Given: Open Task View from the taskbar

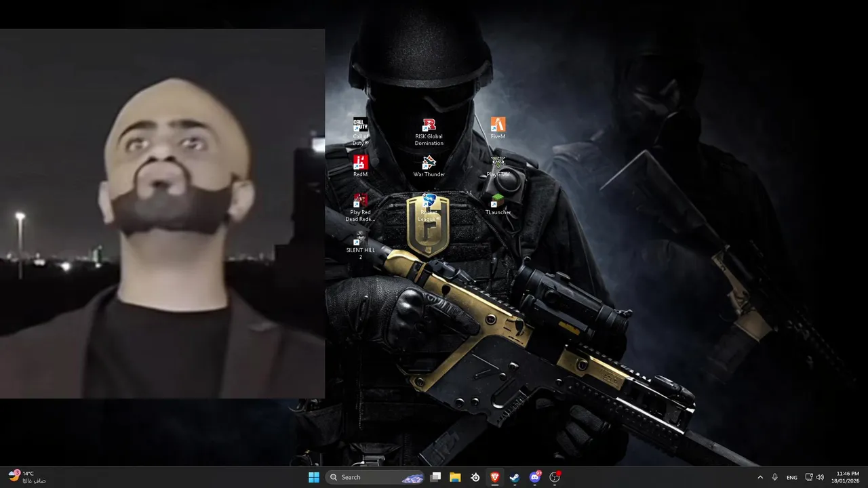Looking at the screenshot, I should [436, 477].
